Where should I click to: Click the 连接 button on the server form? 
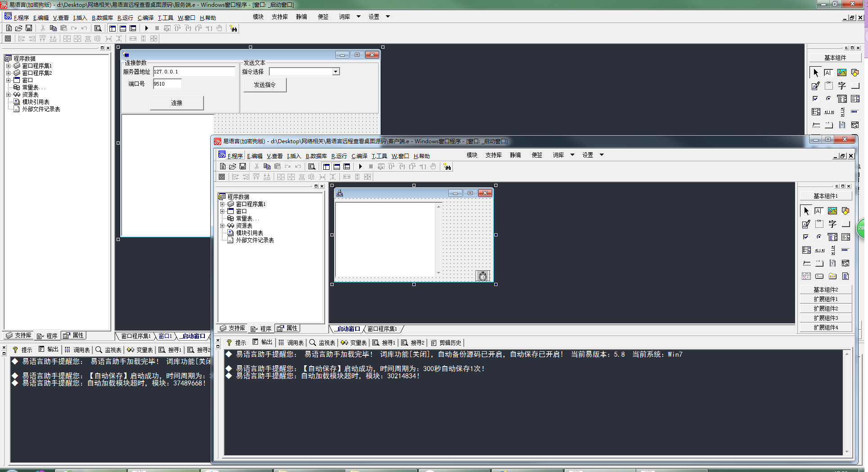[176, 103]
